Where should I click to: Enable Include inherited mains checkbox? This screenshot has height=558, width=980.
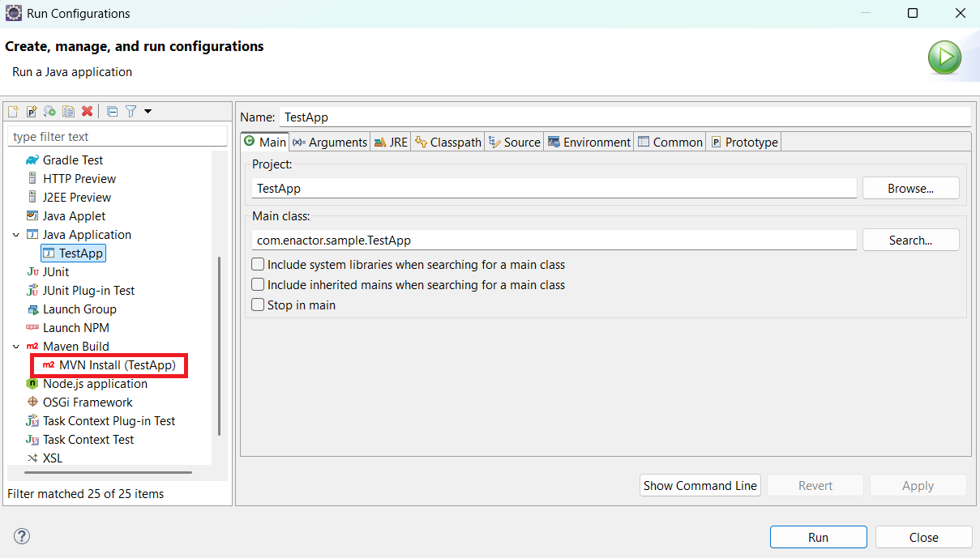click(x=258, y=285)
